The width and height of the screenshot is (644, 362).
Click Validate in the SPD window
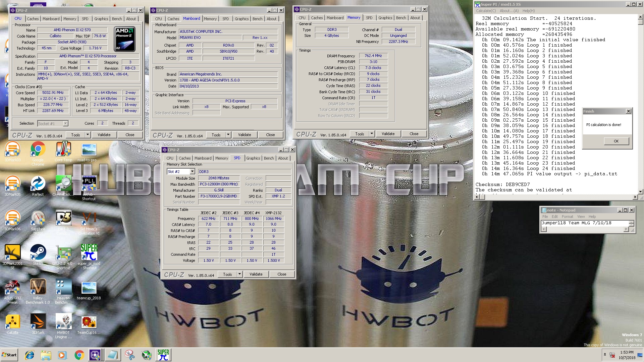pyautogui.click(x=256, y=274)
